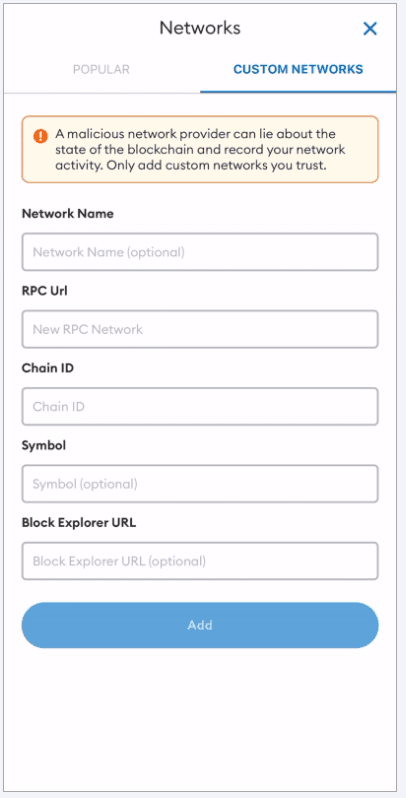Click the 'Block Explorer URL' field label
The height and width of the screenshot is (798, 406).
79,523
